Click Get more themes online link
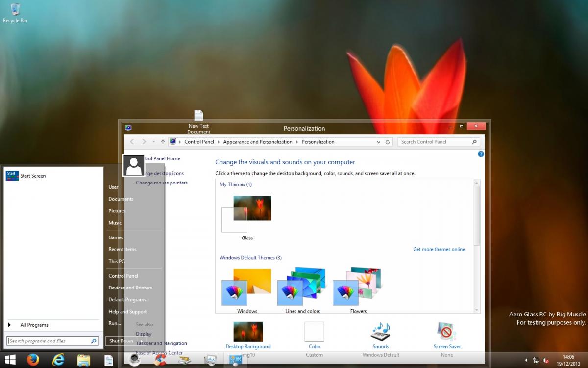 439,249
